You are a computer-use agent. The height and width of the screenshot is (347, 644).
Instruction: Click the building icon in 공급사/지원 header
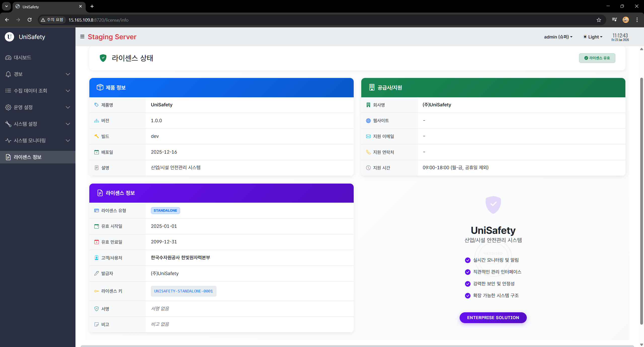pyautogui.click(x=372, y=87)
